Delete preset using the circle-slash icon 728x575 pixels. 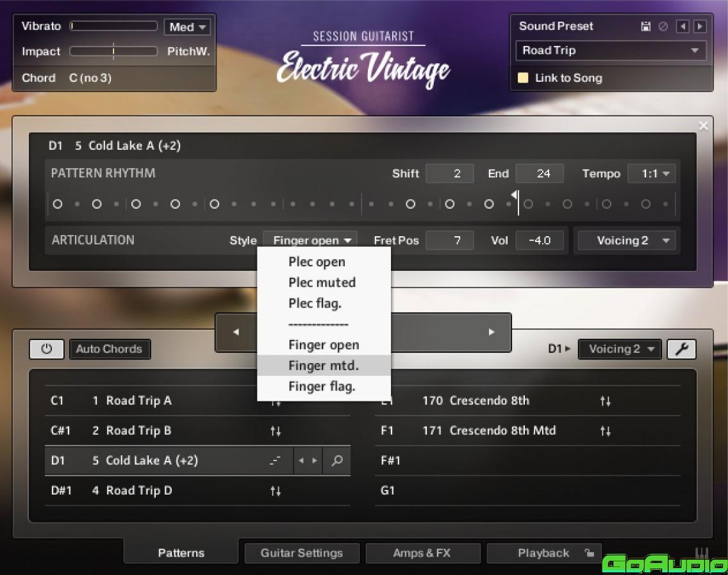[663, 26]
